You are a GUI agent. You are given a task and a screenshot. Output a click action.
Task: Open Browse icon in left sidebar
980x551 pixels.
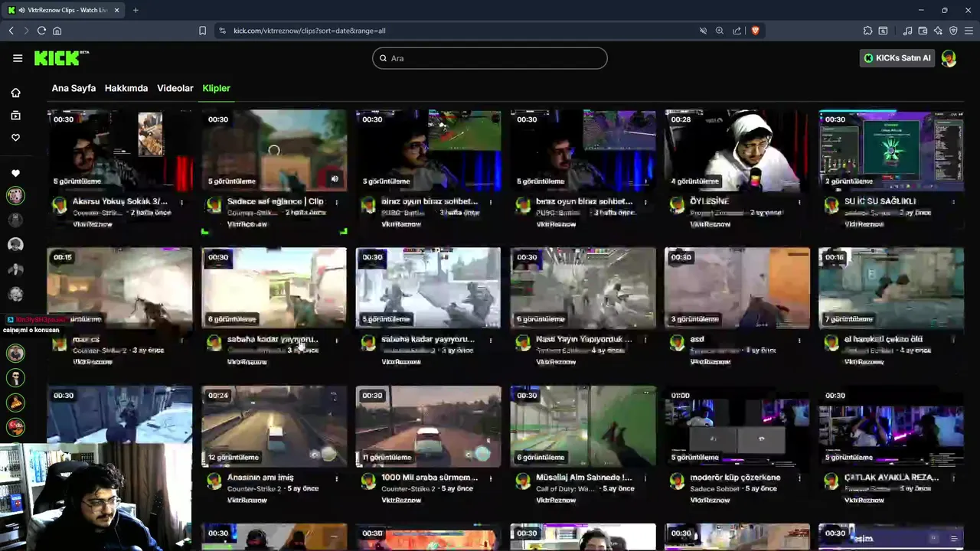(x=15, y=116)
